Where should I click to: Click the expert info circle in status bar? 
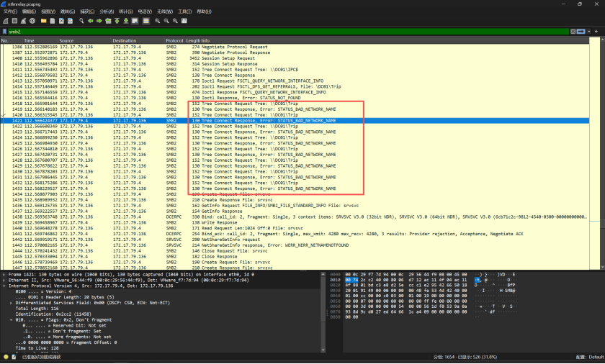[x=4, y=358]
